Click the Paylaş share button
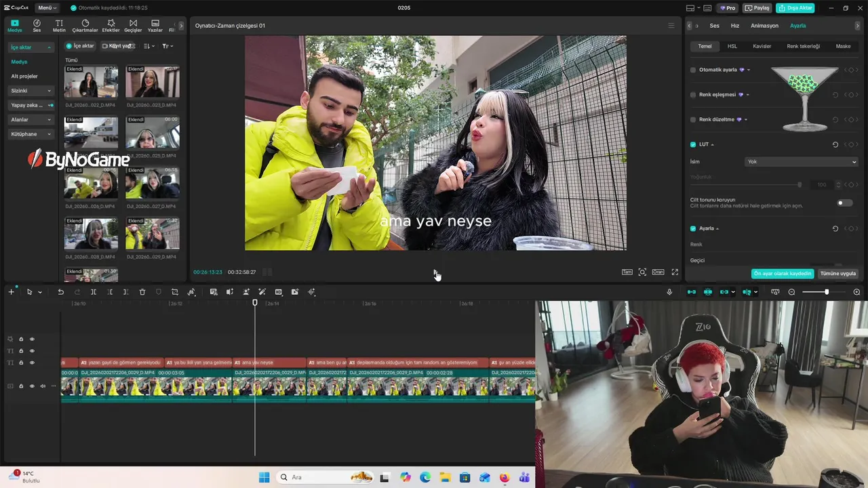 click(757, 8)
